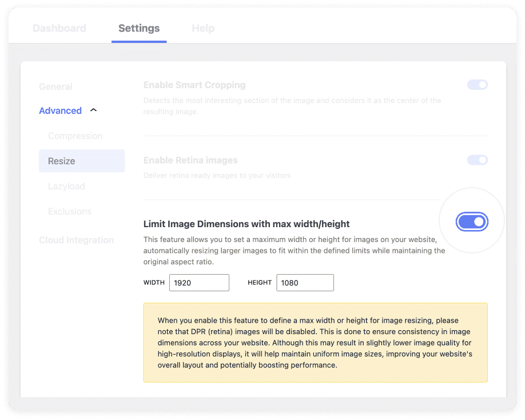The height and width of the screenshot is (420, 525).
Task: Open Lazyload sub-settings
Action: [x=66, y=186]
